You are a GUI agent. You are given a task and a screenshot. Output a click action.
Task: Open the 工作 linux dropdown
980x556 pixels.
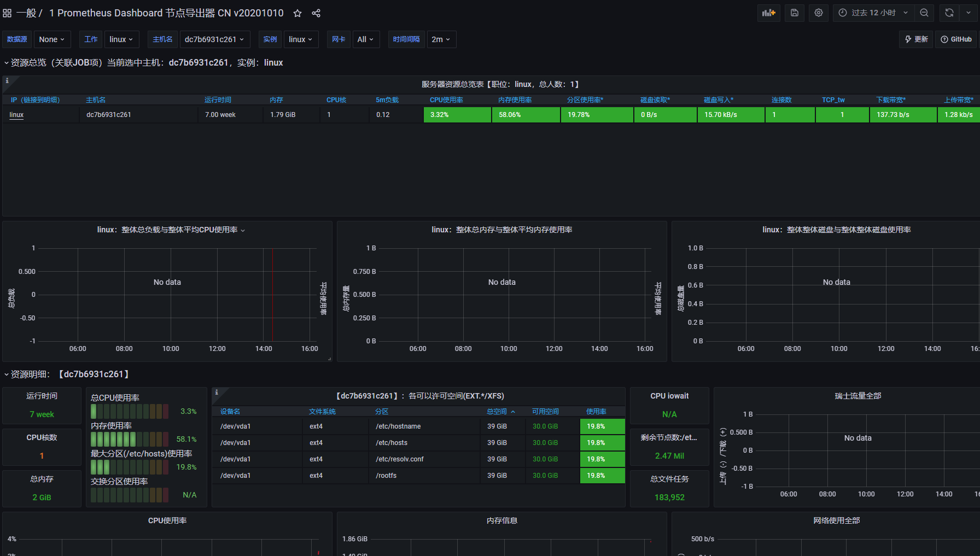click(x=121, y=39)
